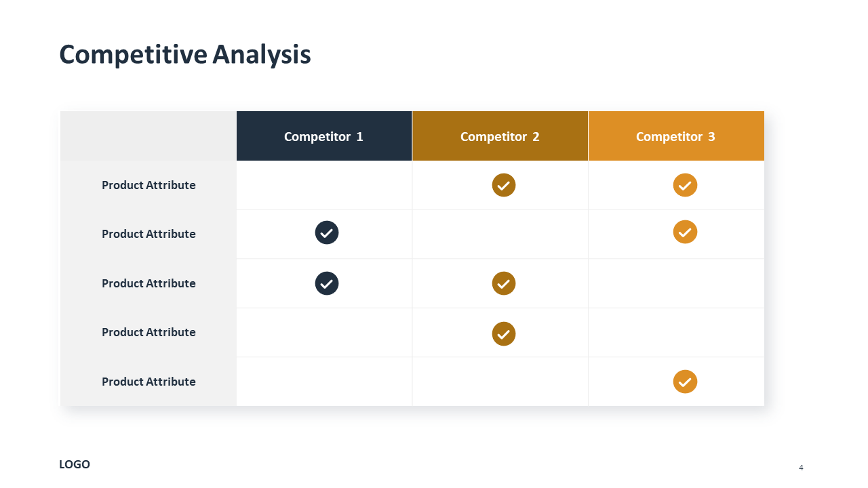Select Competitor 2 checkmark in fourth attribute row

coord(504,333)
